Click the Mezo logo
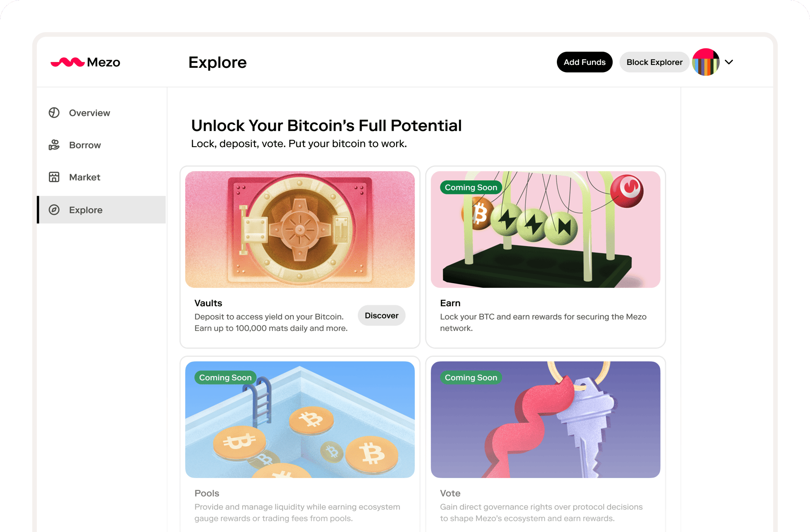This screenshot has width=810, height=532. tap(85, 62)
